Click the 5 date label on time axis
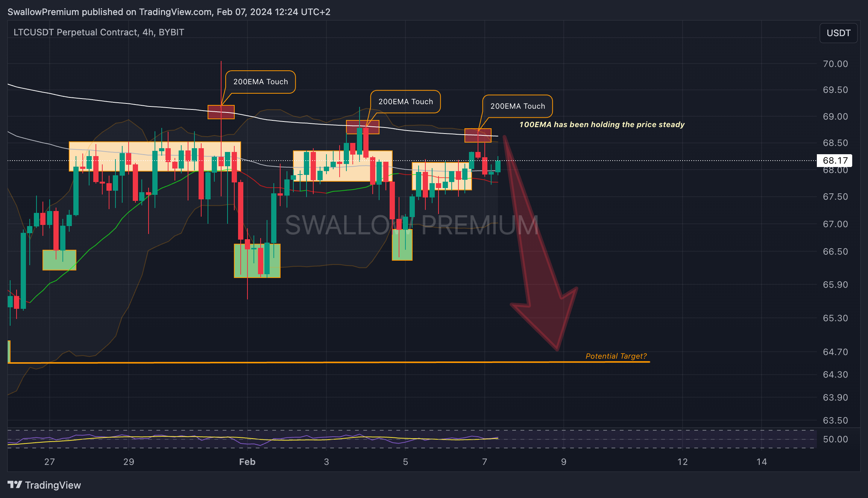Screen dimensions: 868x498 (x=405, y=462)
